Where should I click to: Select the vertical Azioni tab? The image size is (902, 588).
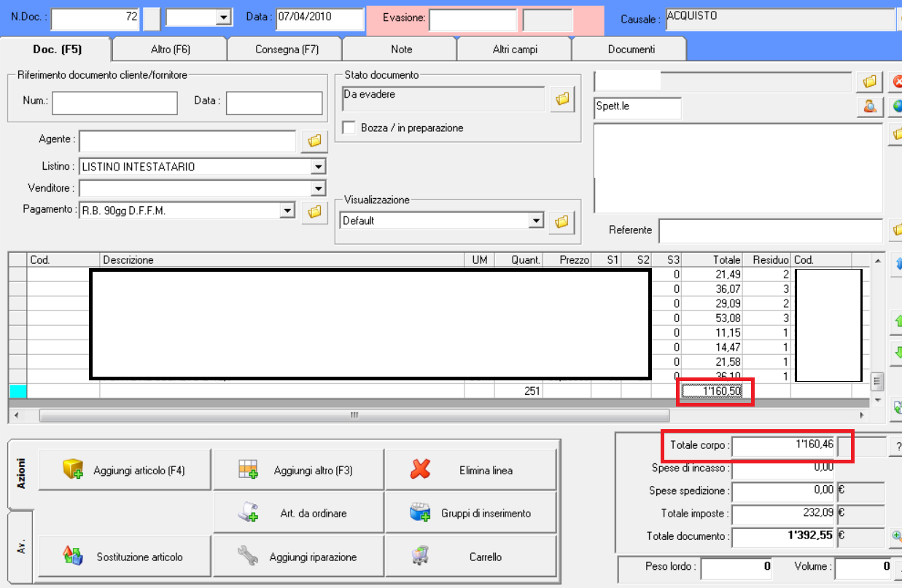(x=21, y=473)
